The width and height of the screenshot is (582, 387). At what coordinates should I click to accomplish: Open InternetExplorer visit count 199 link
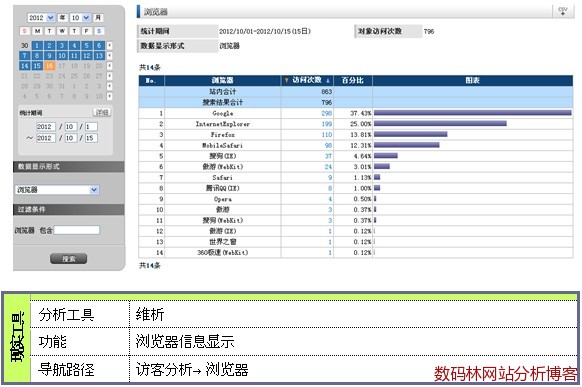click(x=327, y=124)
